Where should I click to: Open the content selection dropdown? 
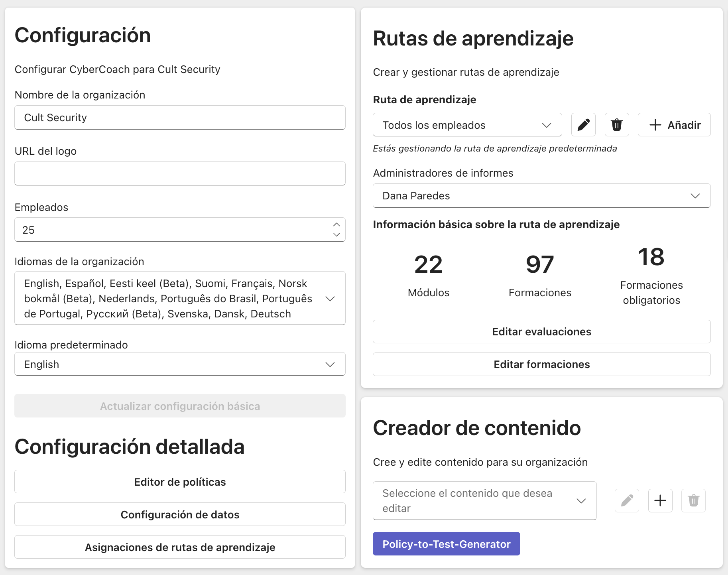(484, 500)
